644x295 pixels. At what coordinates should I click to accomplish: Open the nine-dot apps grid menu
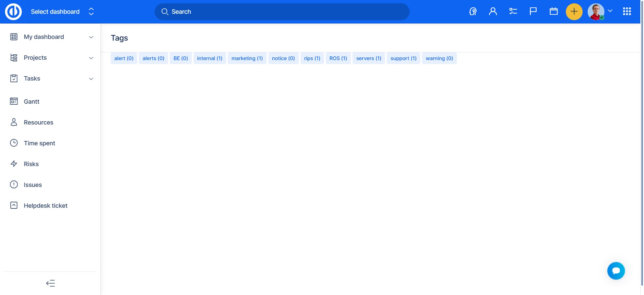pos(627,12)
